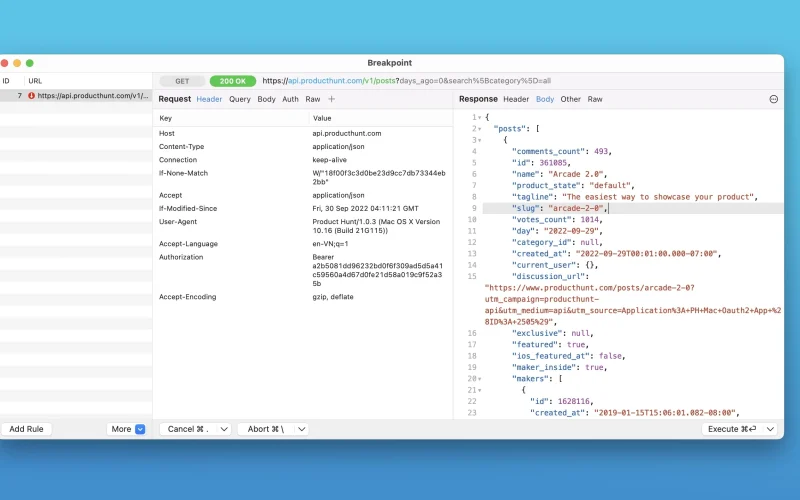Select the Content-Type header key
This screenshot has height=500, width=800.
[182, 146]
